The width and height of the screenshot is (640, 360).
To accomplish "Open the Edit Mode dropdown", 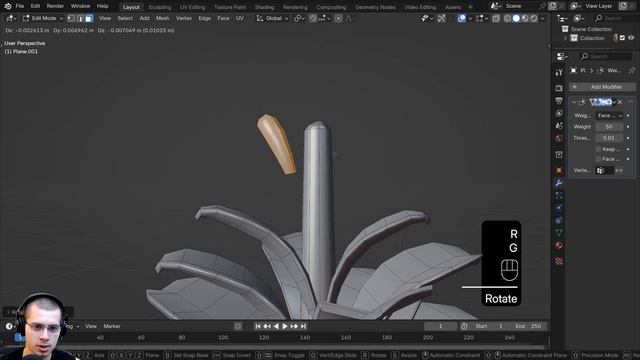I will tap(43, 18).
